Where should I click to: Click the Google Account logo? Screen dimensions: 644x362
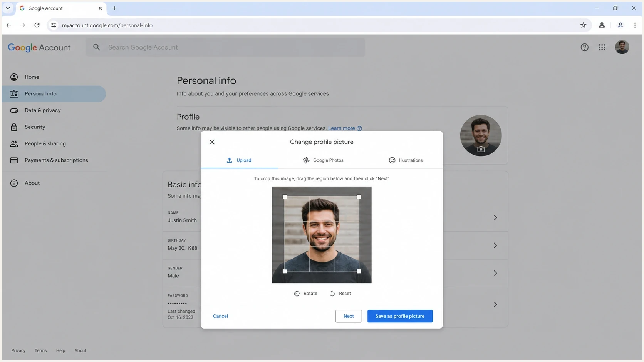point(39,48)
